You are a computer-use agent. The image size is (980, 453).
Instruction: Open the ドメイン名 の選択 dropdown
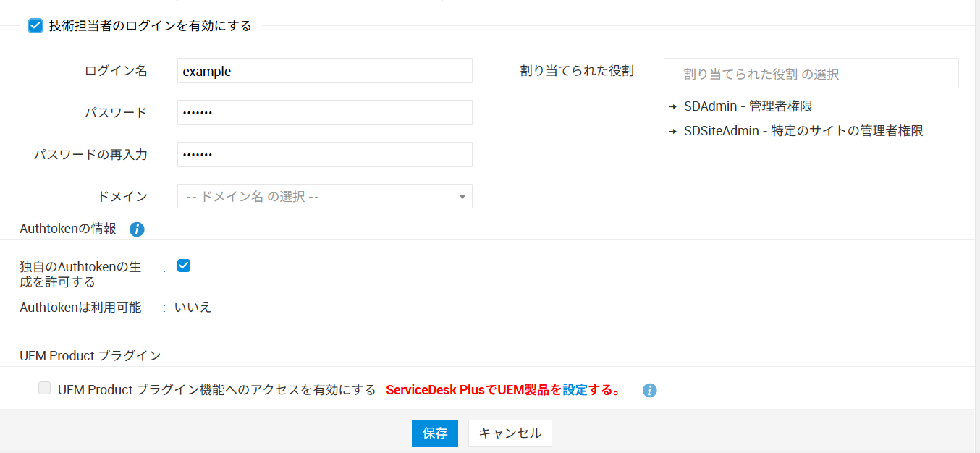click(x=324, y=196)
